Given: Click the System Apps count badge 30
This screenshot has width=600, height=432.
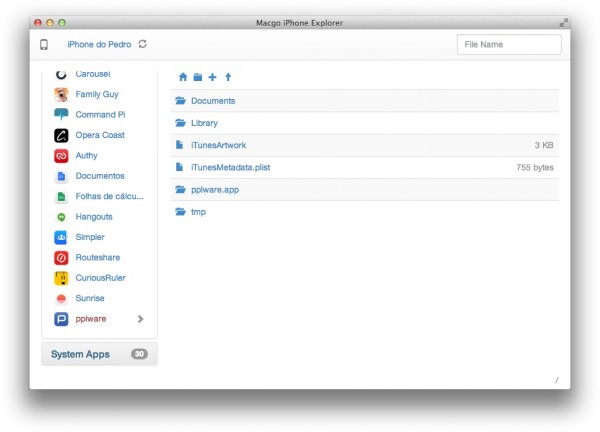Looking at the screenshot, I should pos(139,354).
